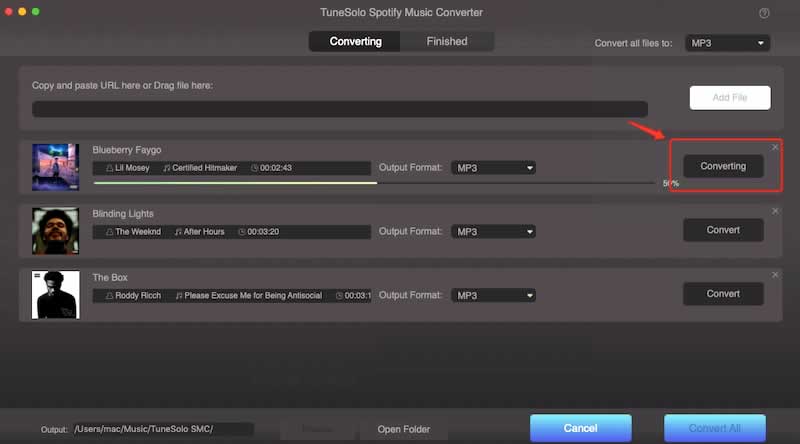The image size is (800, 444).
Task: Click the Blueberry Faygo album cover
Action: 56,167
